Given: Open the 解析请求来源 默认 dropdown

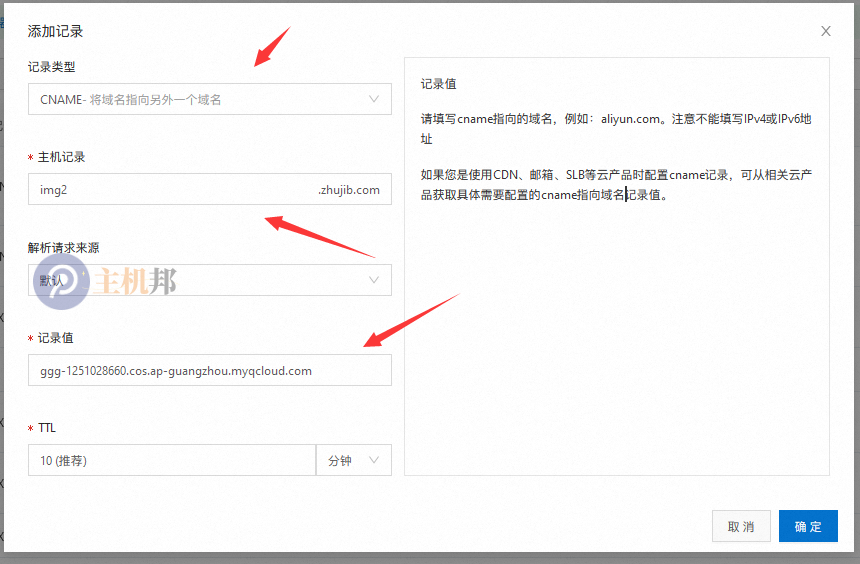Looking at the screenshot, I should click(210, 280).
